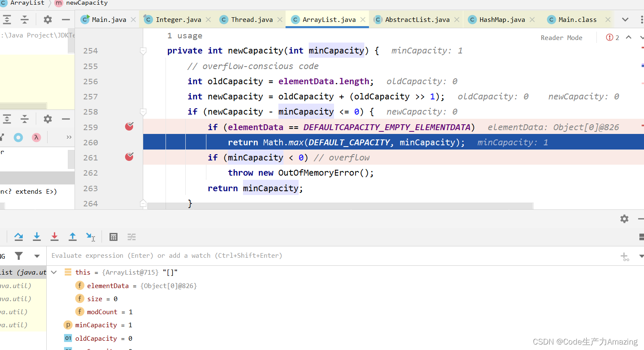Open the top left panel gear settings
The image size is (644, 350).
(48, 19)
